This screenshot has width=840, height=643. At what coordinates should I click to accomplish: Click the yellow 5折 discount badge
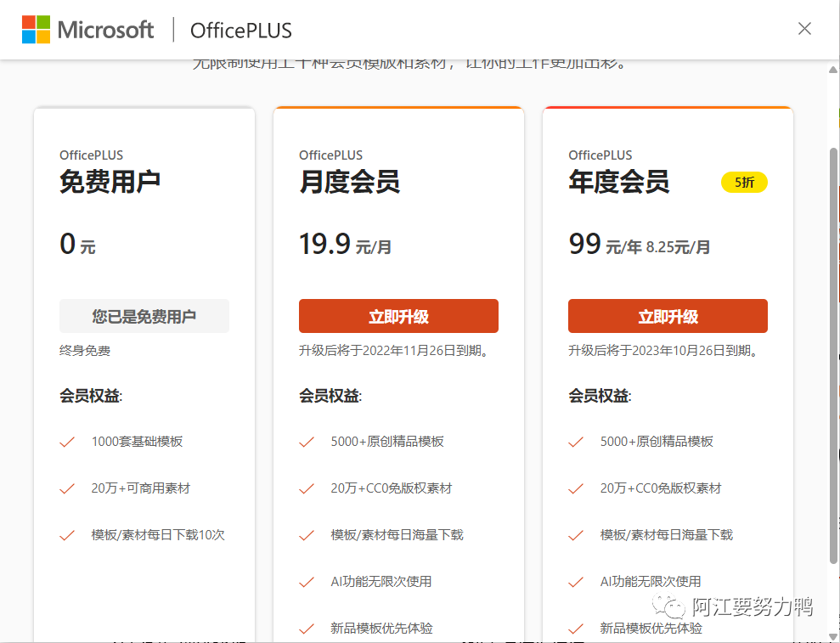(744, 182)
